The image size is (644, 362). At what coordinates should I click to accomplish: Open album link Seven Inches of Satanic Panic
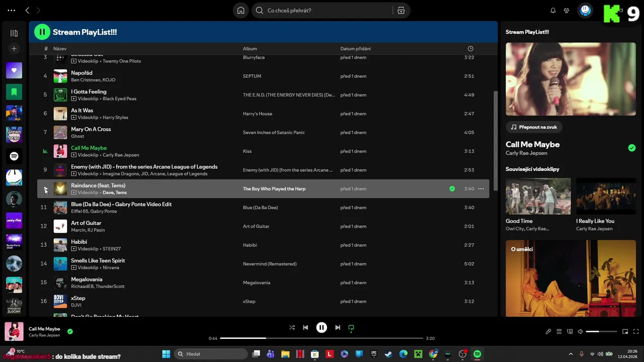pyautogui.click(x=274, y=132)
